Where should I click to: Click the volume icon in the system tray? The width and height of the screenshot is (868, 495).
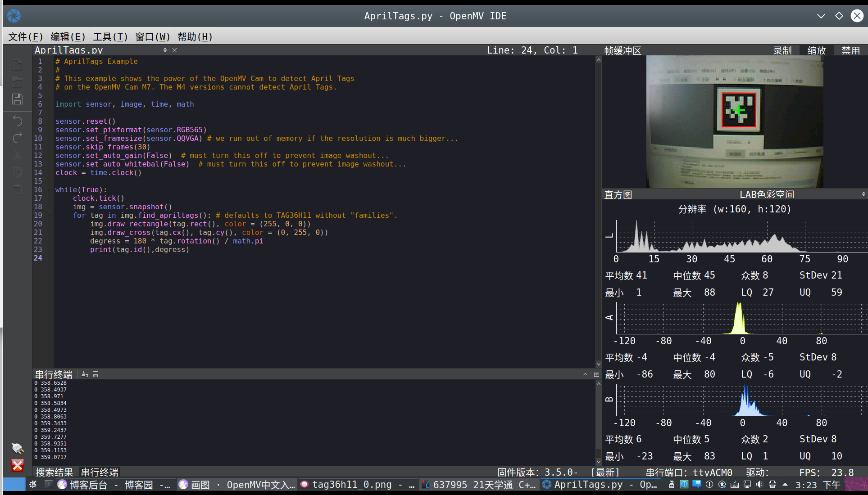click(760, 485)
